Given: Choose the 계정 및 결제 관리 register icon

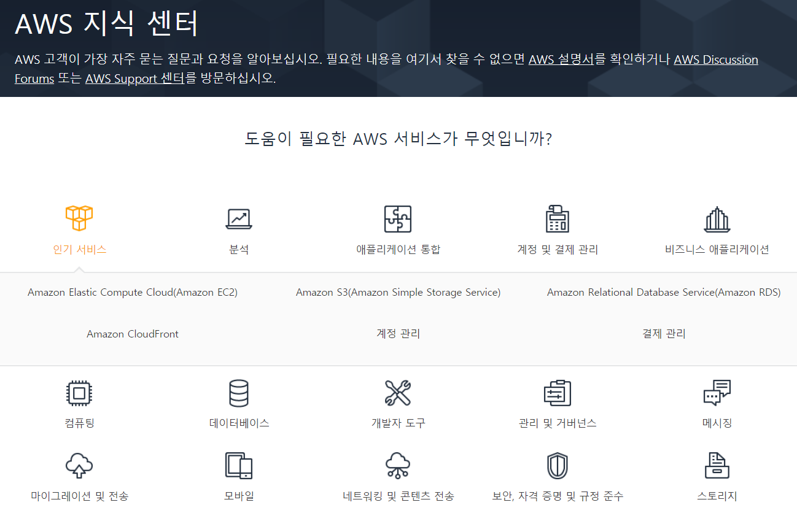Looking at the screenshot, I should [558, 218].
